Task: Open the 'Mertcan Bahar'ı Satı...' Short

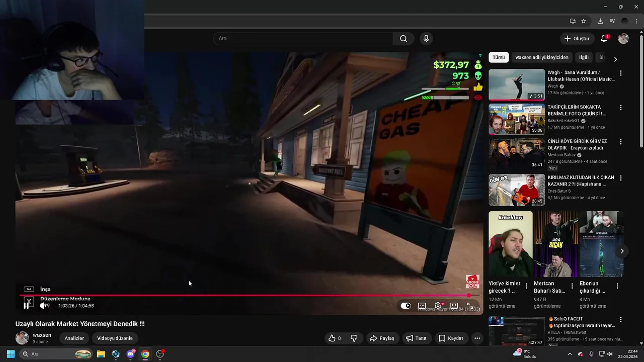Action: [x=556, y=244]
